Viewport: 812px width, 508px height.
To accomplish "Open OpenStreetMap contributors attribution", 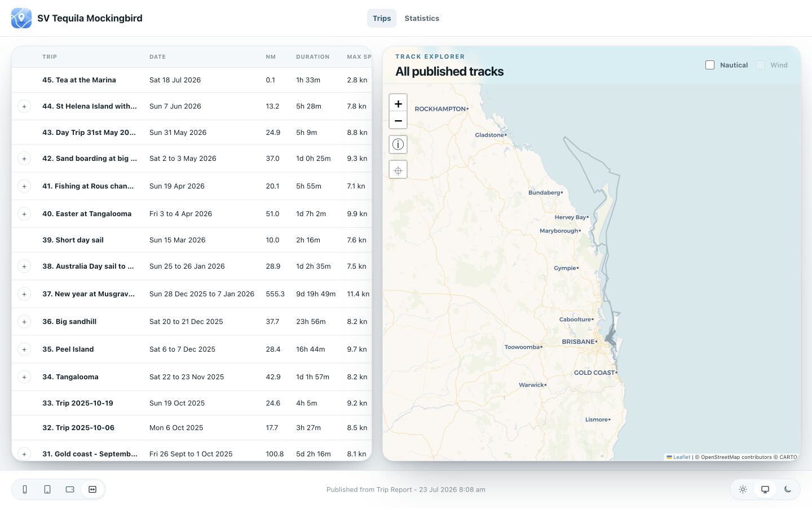I will pyautogui.click(x=736, y=457).
